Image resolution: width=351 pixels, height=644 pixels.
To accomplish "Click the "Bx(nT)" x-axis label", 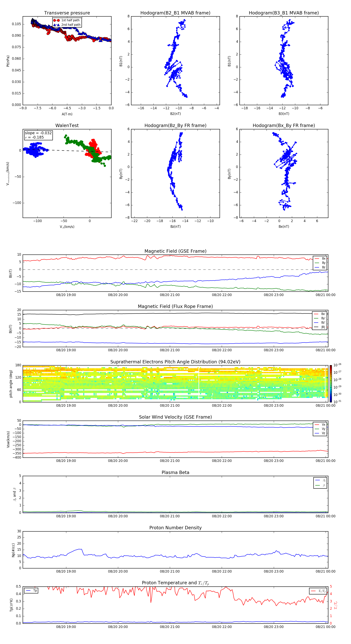I will pos(284,227).
